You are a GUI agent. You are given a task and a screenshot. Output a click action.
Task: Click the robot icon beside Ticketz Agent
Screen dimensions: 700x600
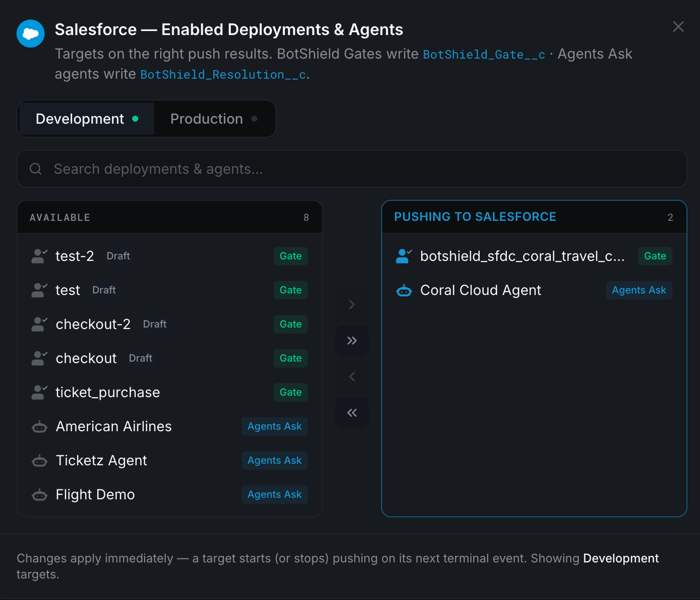40,461
